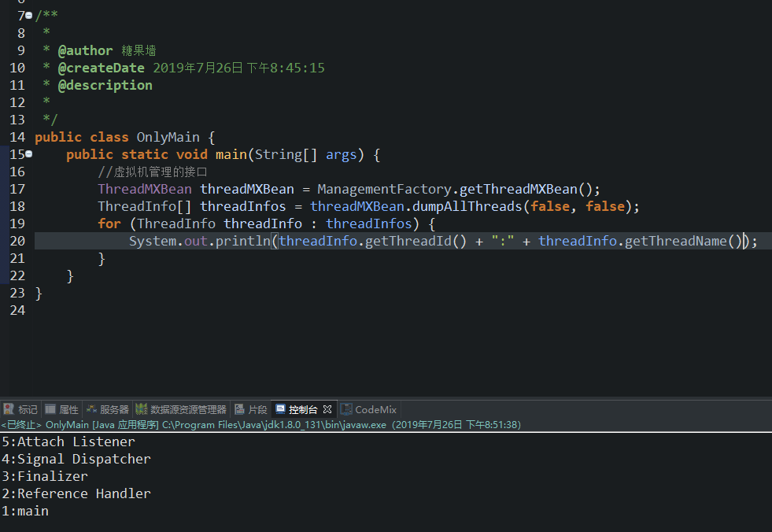Click println on line 20
This screenshot has width=772, height=532.
tap(242, 241)
